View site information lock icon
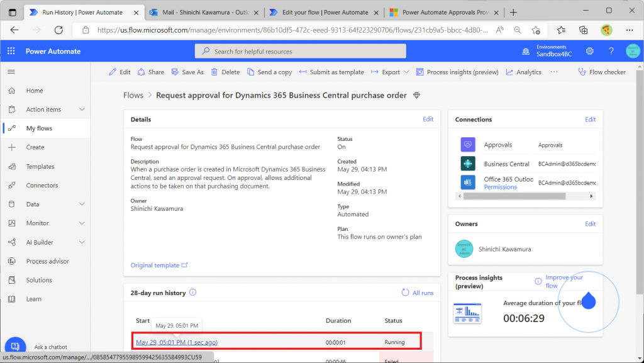The height and width of the screenshot is (363, 644). (86, 30)
